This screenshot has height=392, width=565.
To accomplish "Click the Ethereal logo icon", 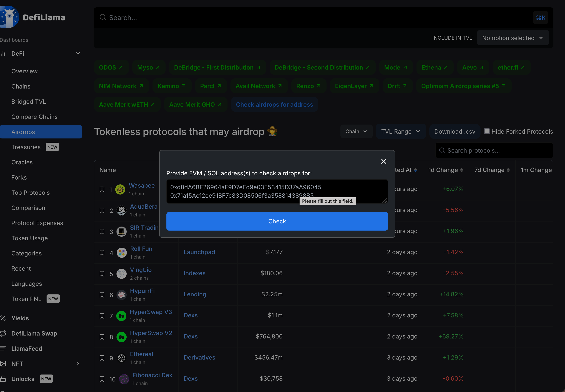I will (121, 358).
